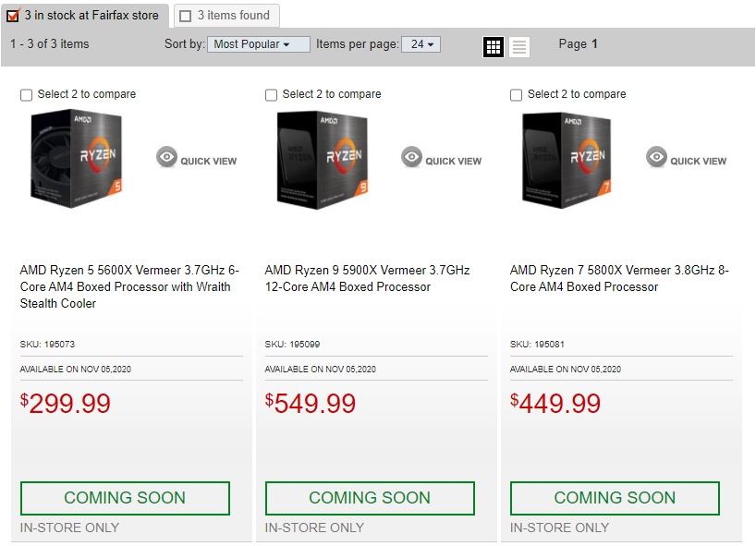Open quick view eye for Ryzen 5 5600X
756x546 pixels.
tap(167, 157)
